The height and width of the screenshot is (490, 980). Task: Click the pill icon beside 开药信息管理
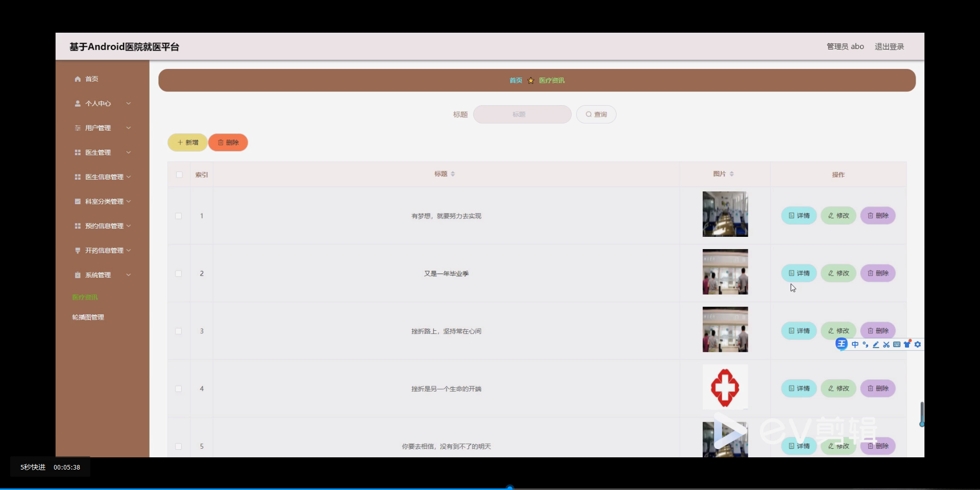(x=78, y=250)
